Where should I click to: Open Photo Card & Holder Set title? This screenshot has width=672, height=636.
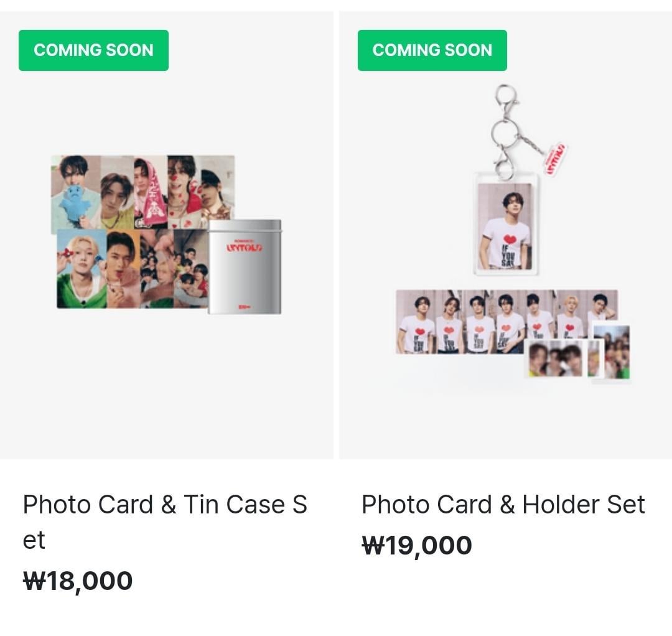tap(503, 504)
